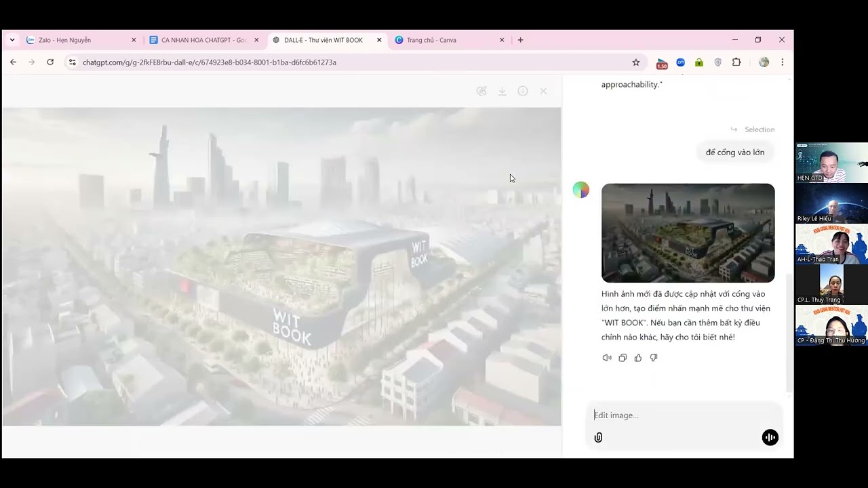
Task: Give the response a thumbs down
Action: tap(654, 358)
